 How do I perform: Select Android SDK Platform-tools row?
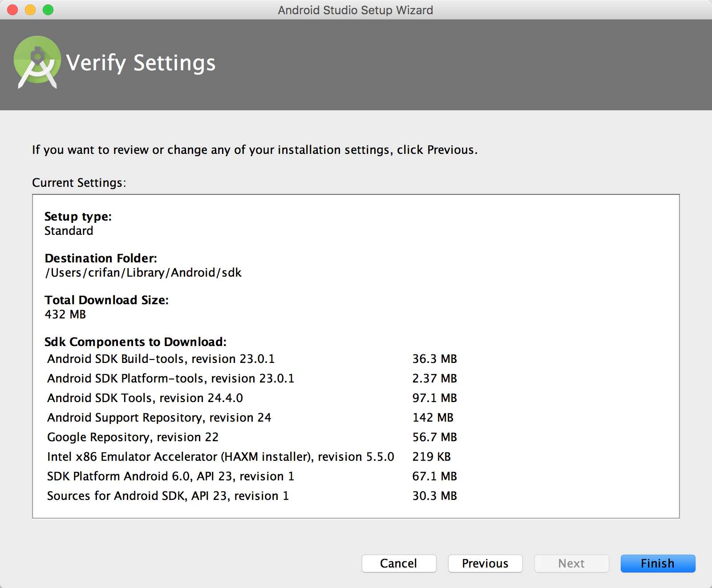pos(171,379)
